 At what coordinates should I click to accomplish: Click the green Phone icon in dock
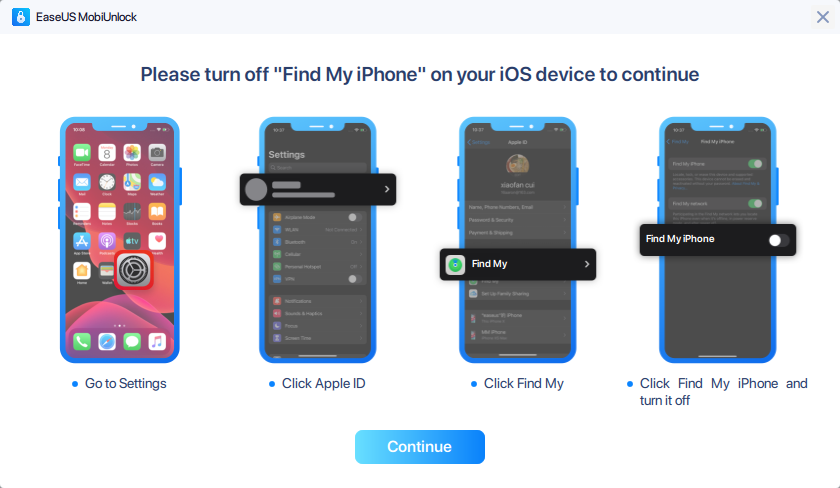pos(81,341)
